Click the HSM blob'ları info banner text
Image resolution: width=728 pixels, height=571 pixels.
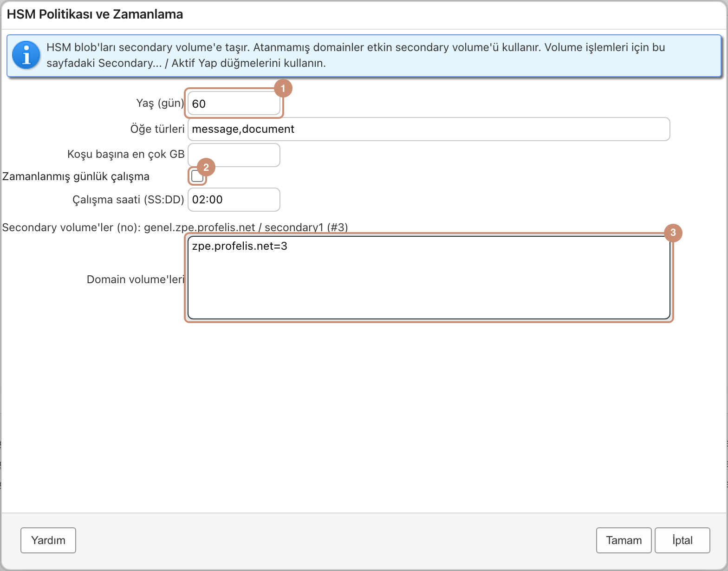click(356, 55)
